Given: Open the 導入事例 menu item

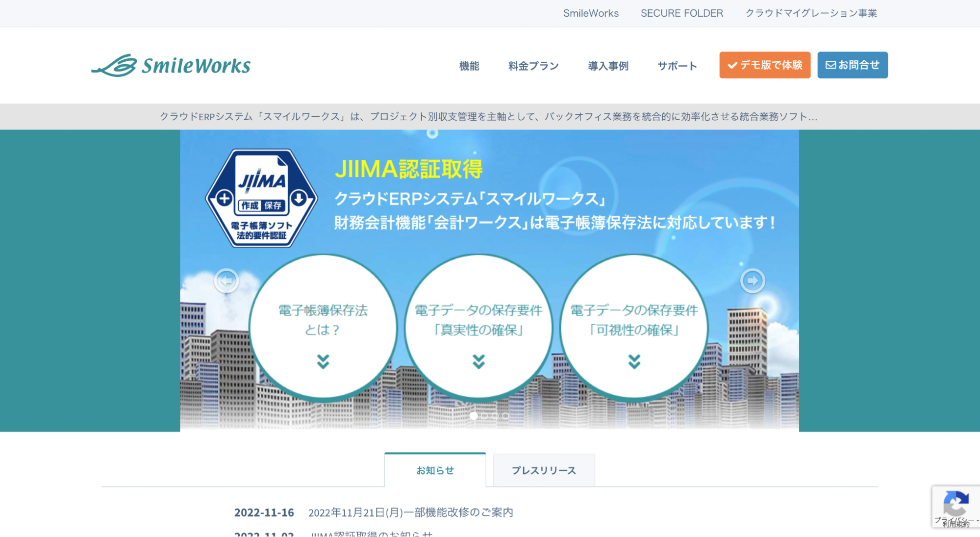Looking at the screenshot, I should click(608, 66).
